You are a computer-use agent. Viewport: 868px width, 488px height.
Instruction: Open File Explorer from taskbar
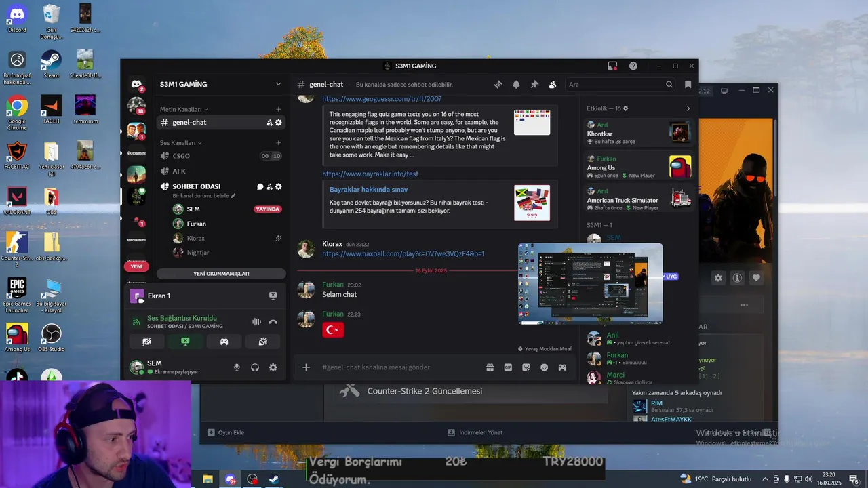coord(208,479)
